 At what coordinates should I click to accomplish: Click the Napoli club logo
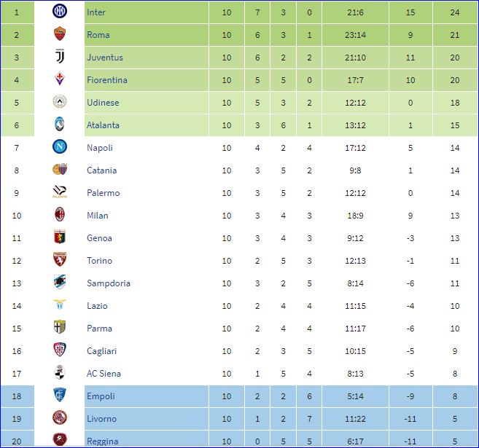(x=60, y=147)
